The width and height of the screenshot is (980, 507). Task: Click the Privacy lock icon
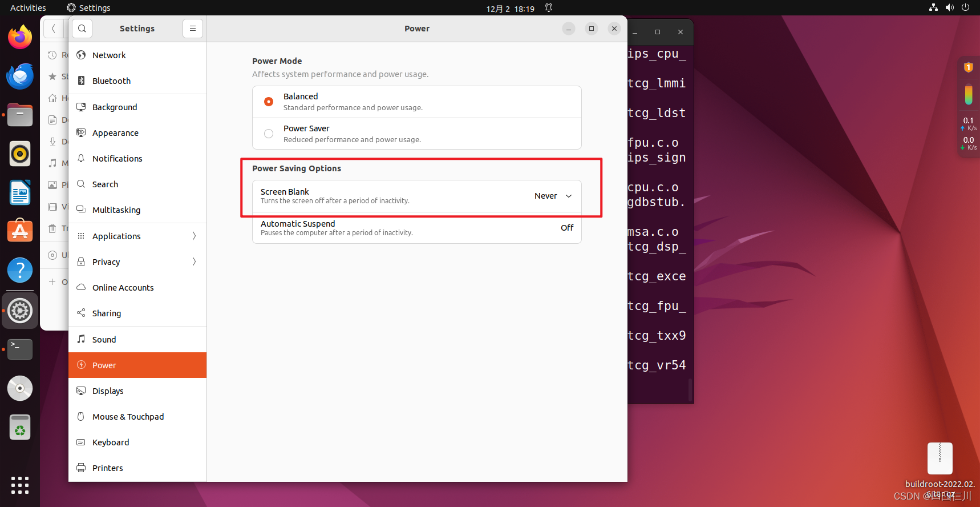pyautogui.click(x=81, y=261)
